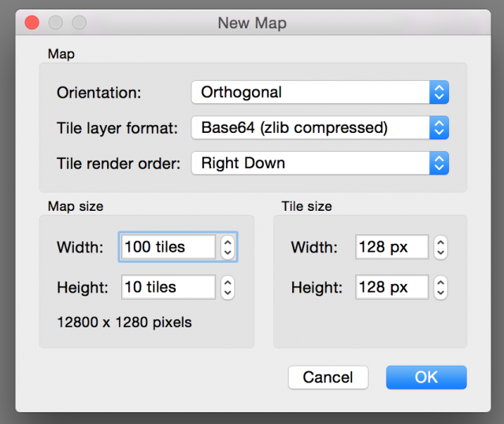Screen dimensions: 504x424
Task: Close the New Map dialog window
Action: pos(31,23)
